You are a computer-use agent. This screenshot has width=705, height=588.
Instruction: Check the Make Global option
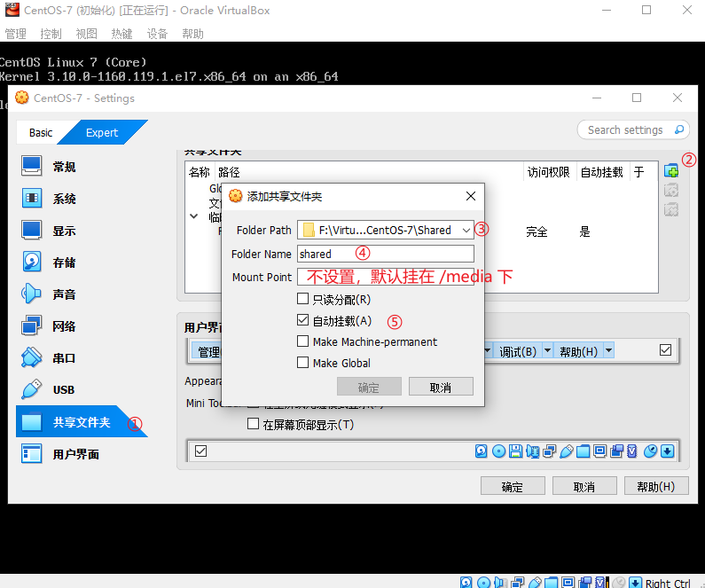click(302, 363)
